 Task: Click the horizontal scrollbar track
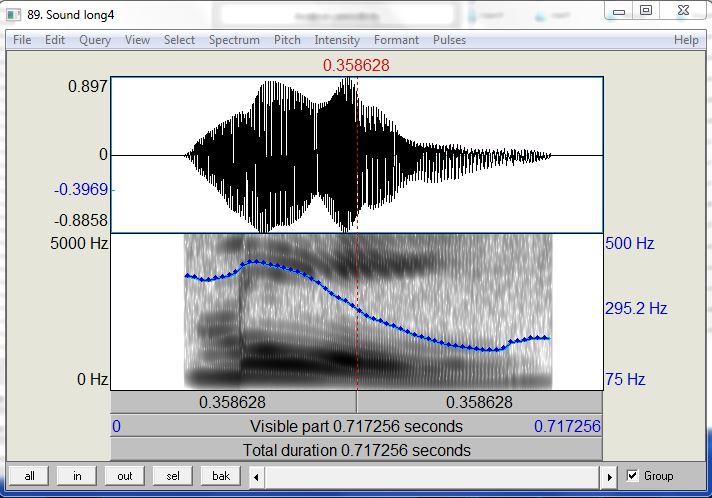pyautogui.click(x=433, y=477)
